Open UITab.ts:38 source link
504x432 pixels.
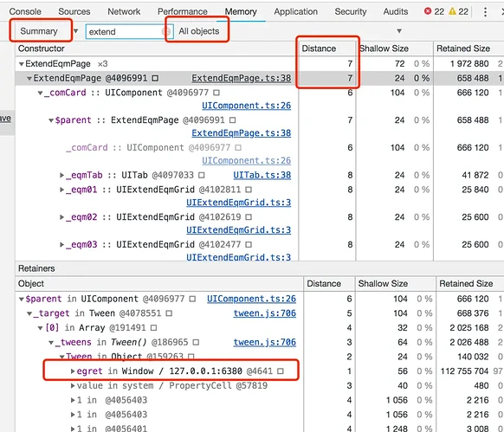[262, 175]
